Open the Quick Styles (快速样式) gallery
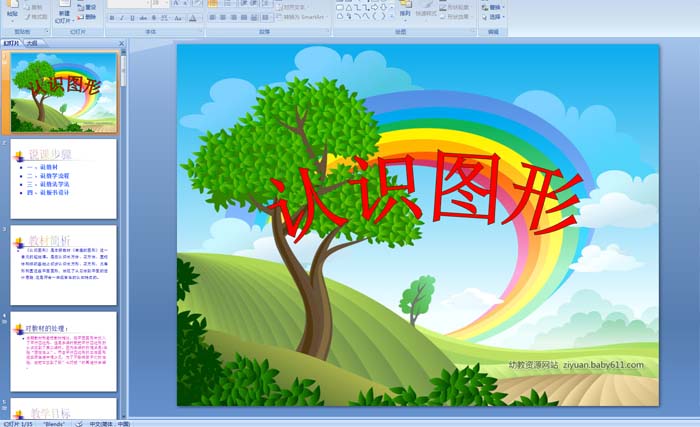The image size is (700, 427). pyautogui.click(x=426, y=11)
